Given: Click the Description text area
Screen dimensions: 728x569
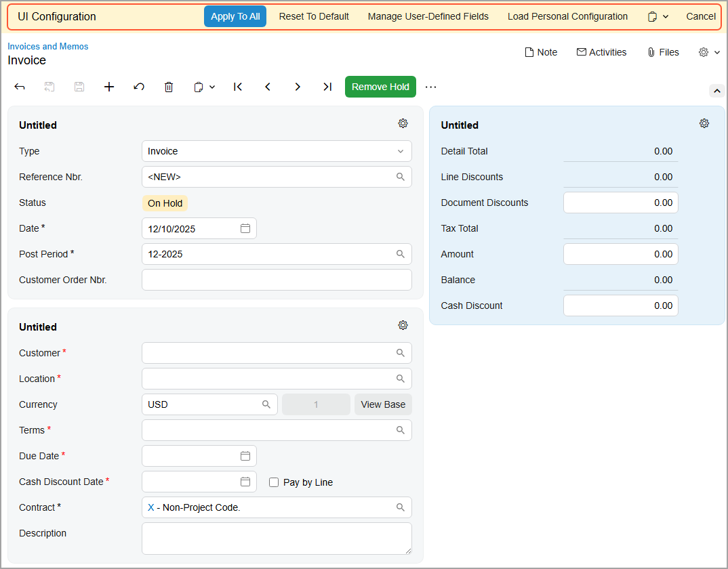Looking at the screenshot, I should coord(277,539).
